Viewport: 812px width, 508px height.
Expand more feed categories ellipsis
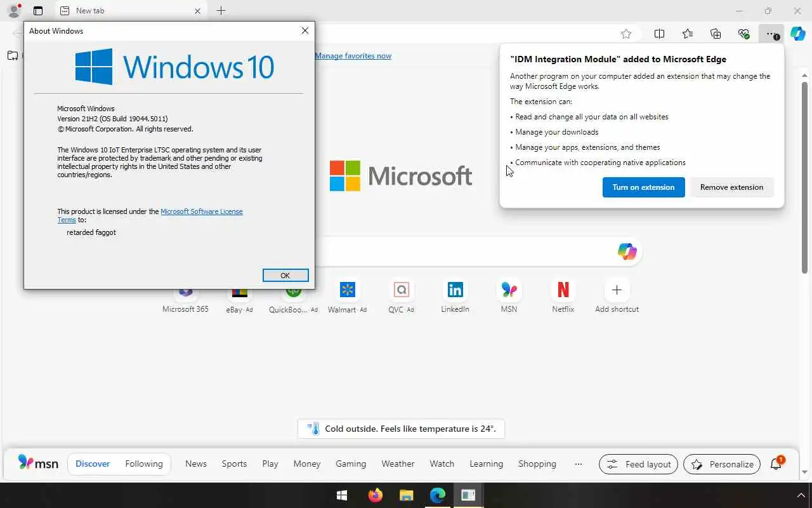[x=578, y=464]
